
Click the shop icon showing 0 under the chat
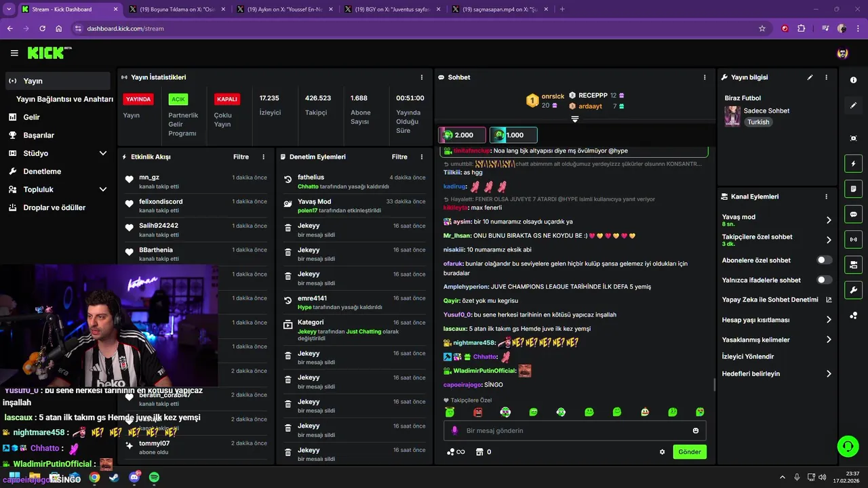pos(484,452)
